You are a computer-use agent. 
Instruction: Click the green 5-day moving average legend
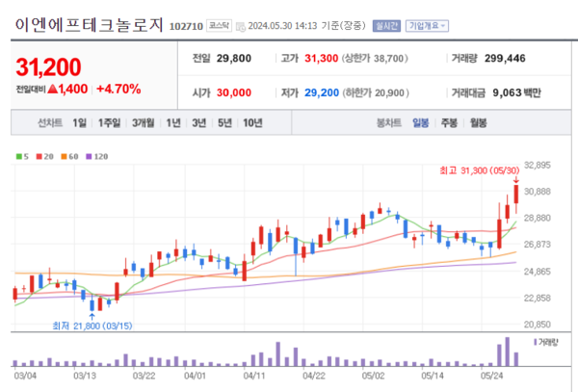coord(21,154)
